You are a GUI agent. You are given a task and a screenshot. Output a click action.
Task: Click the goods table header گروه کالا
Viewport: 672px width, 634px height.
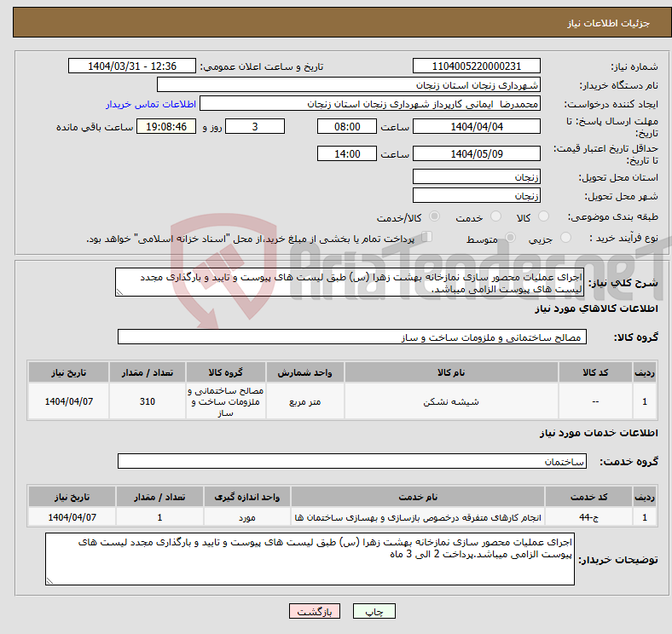coord(226,372)
